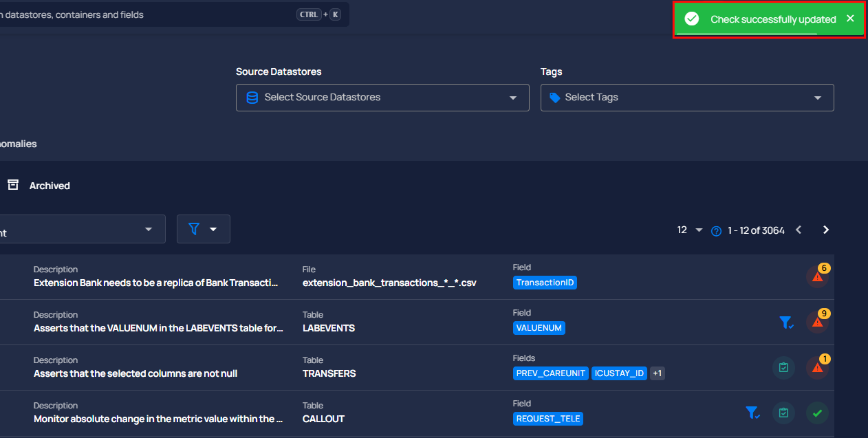The height and width of the screenshot is (438, 868).
Task: Open anomaly warning for TransactionID row
Action: click(818, 276)
